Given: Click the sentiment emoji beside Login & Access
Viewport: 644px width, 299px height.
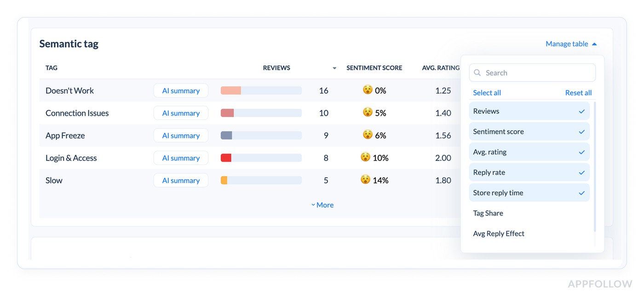Looking at the screenshot, I should (365, 158).
